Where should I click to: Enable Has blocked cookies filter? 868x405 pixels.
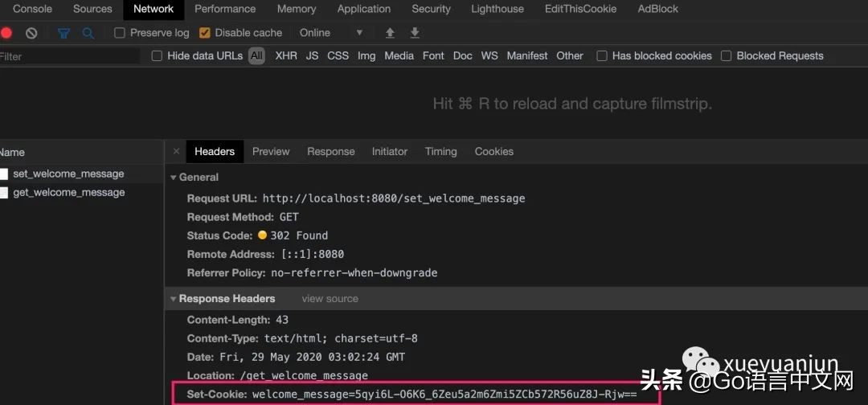pos(602,56)
